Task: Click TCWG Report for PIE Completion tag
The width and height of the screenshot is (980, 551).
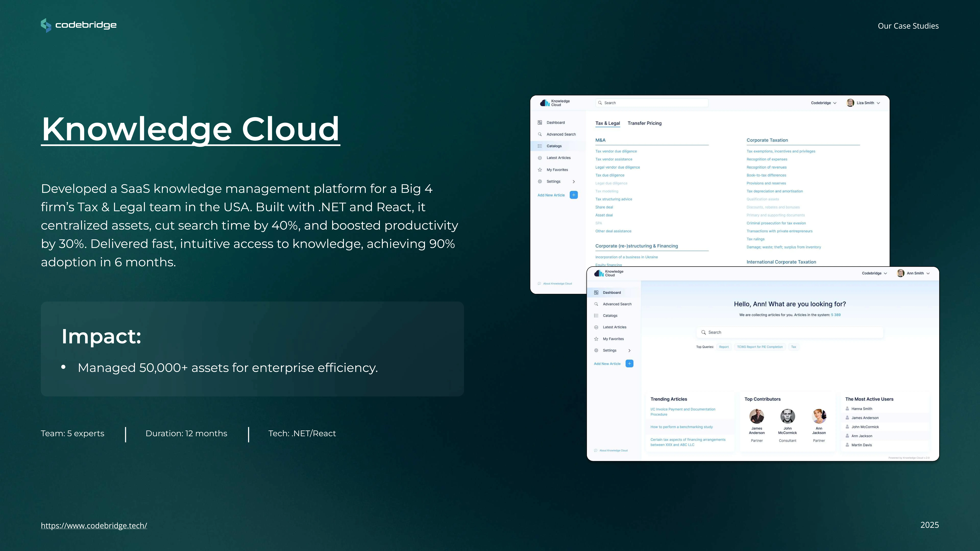Action: [760, 347]
